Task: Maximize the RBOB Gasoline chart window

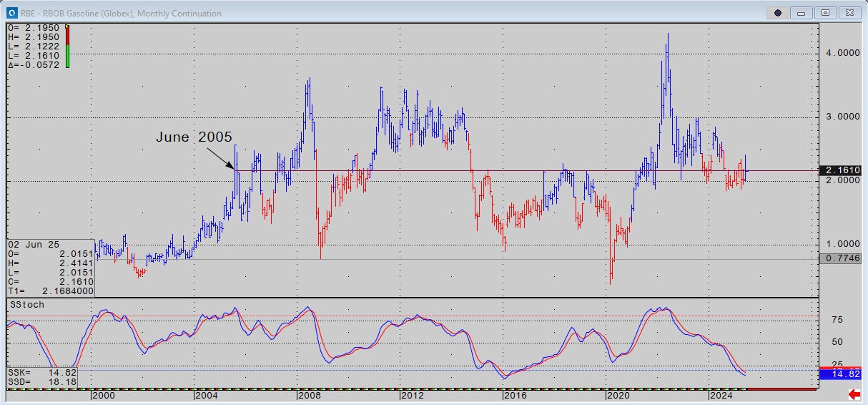Action: 825,13
